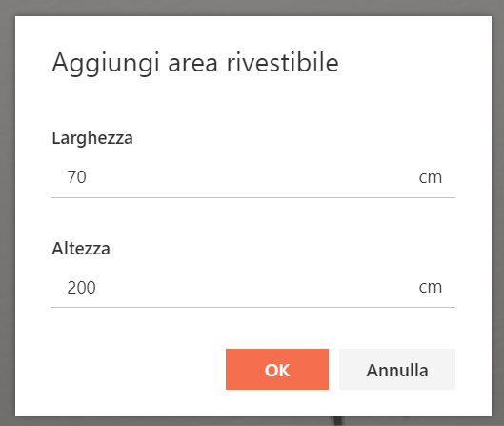Click the OK label text

click(277, 371)
